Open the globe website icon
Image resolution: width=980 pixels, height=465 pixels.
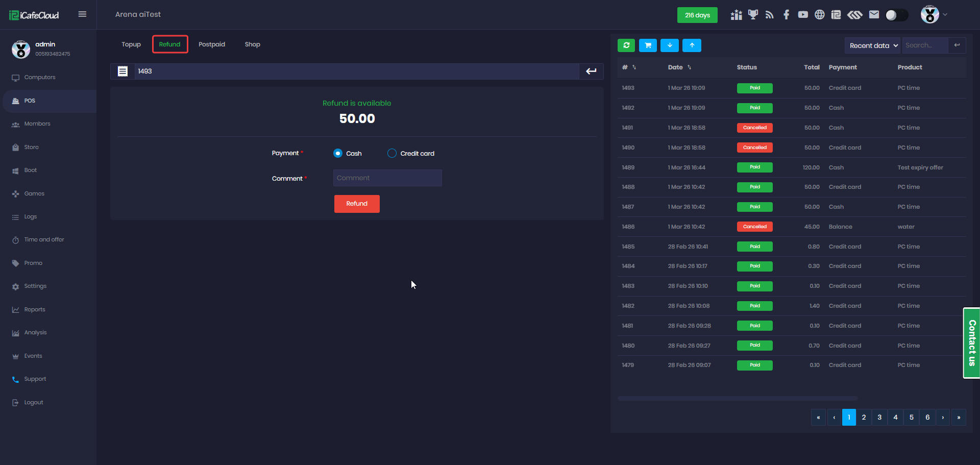tap(819, 15)
